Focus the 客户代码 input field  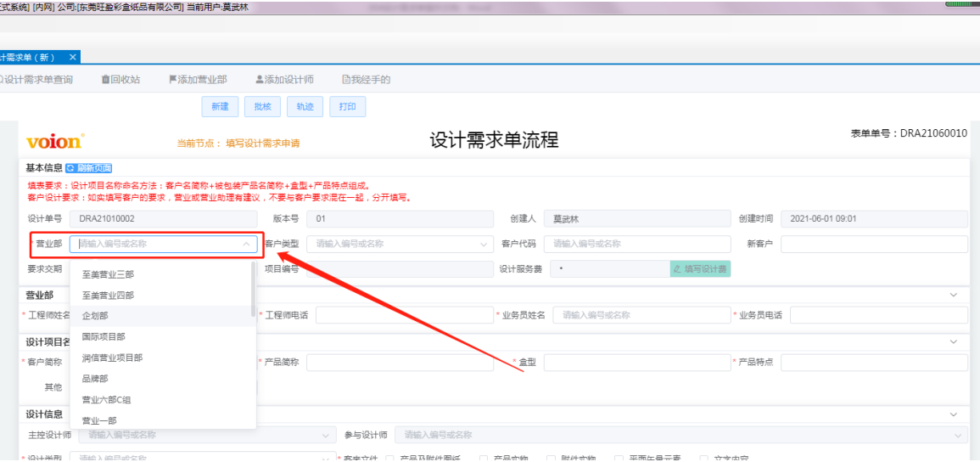pos(637,244)
